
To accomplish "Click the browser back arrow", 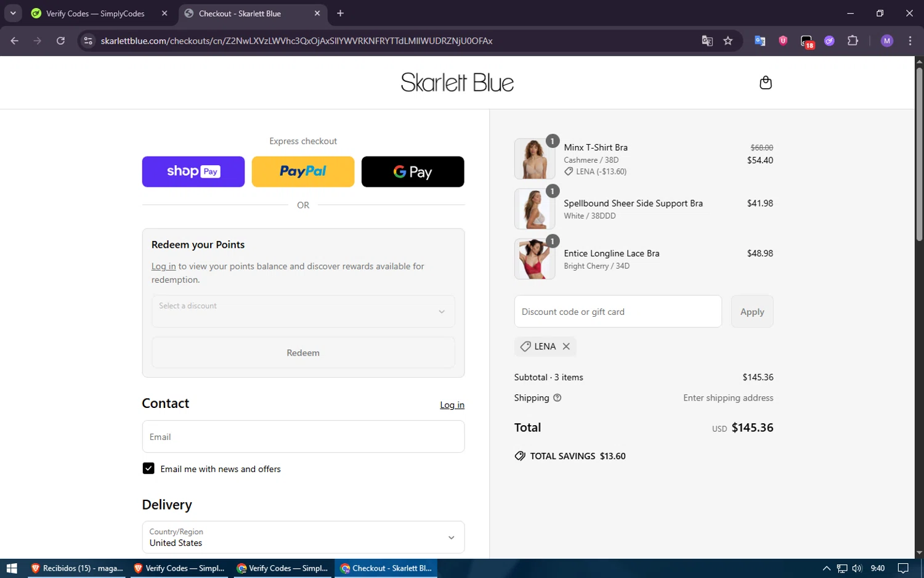I will (15, 41).
